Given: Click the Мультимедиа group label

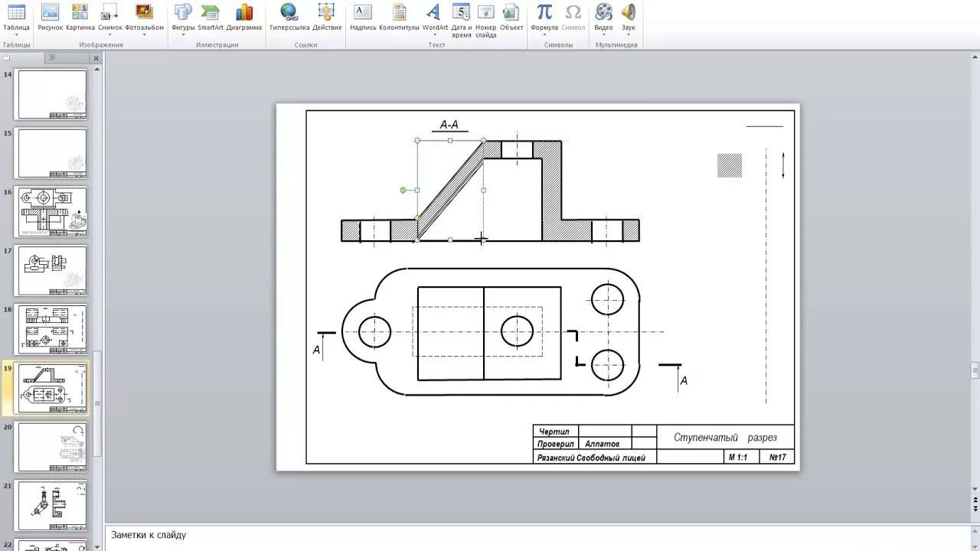Looking at the screenshot, I should coord(616,45).
